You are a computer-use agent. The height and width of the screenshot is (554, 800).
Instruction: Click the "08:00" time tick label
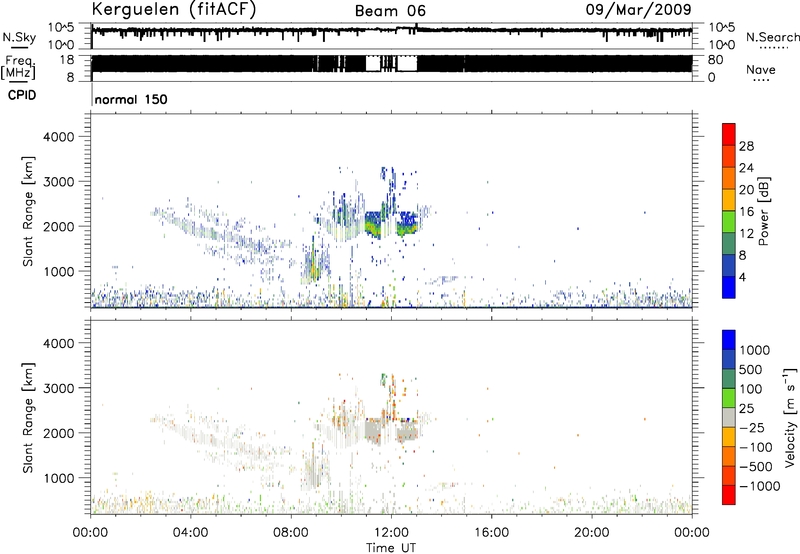tap(291, 533)
